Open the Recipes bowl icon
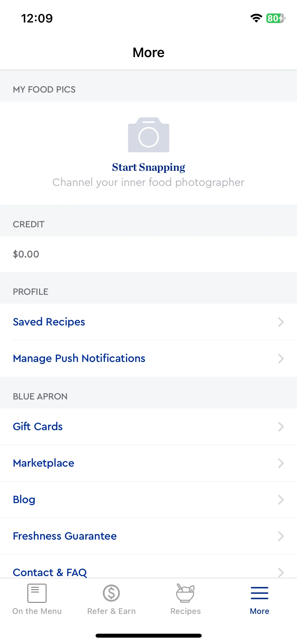Viewport: 297px width, 644px height. tap(185, 593)
